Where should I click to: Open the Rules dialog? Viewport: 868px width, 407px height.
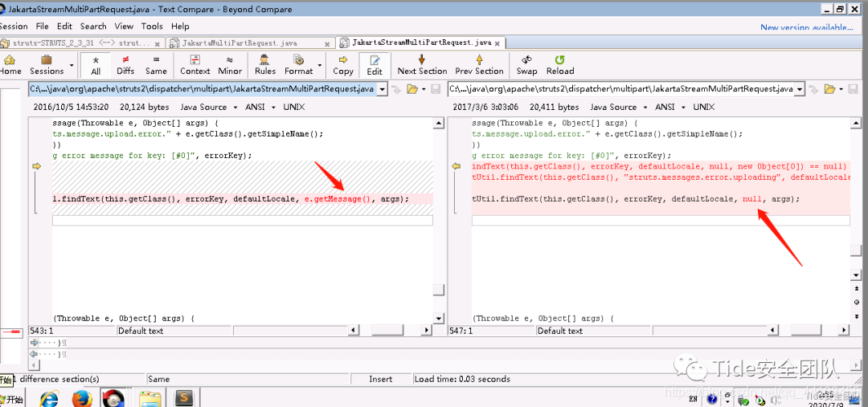coord(265,65)
